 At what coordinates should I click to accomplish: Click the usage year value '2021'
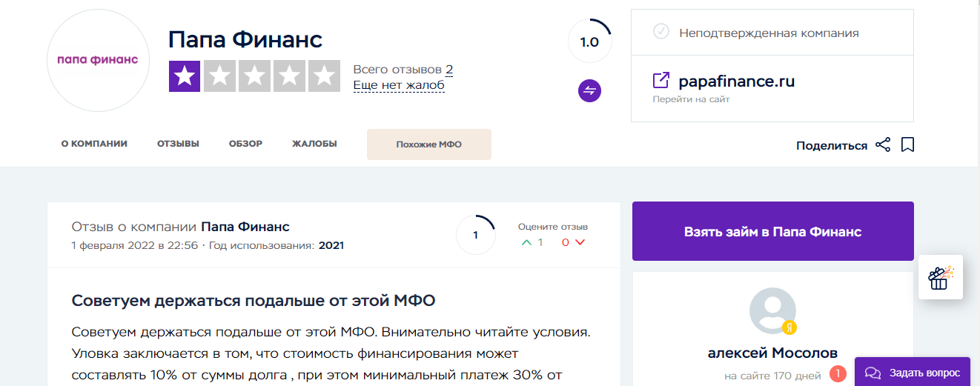click(331, 245)
